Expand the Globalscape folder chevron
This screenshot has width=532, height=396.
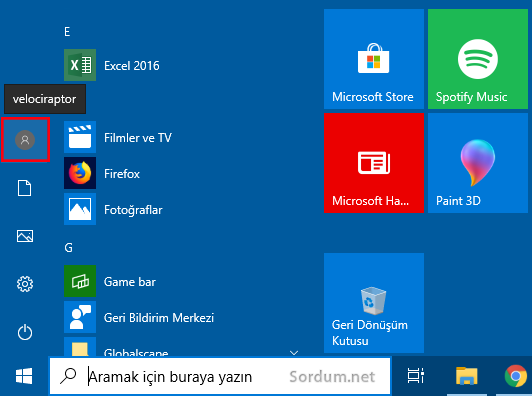(x=294, y=353)
